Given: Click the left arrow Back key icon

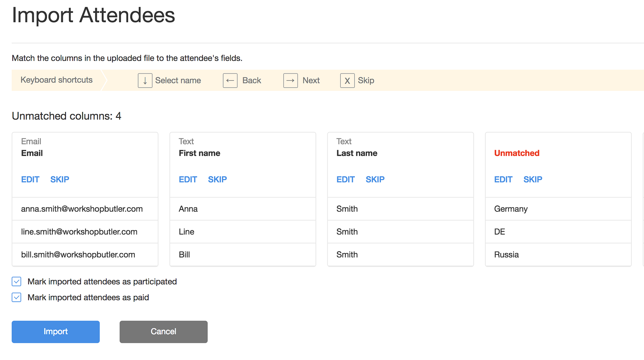Looking at the screenshot, I should (x=230, y=81).
